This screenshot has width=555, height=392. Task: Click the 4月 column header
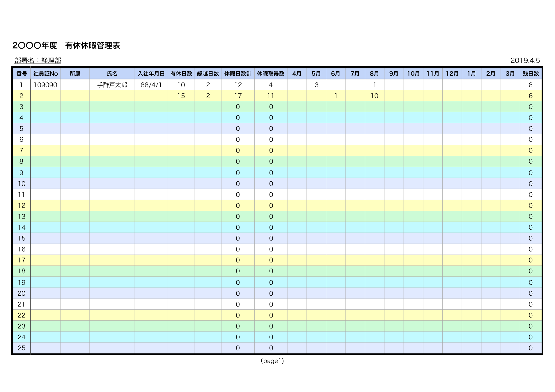pyautogui.click(x=297, y=74)
